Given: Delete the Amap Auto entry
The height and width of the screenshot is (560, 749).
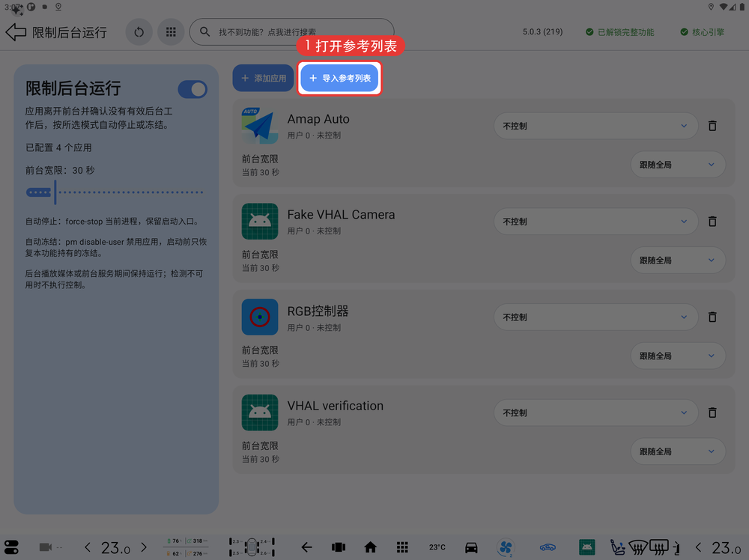Looking at the screenshot, I should (712, 126).
